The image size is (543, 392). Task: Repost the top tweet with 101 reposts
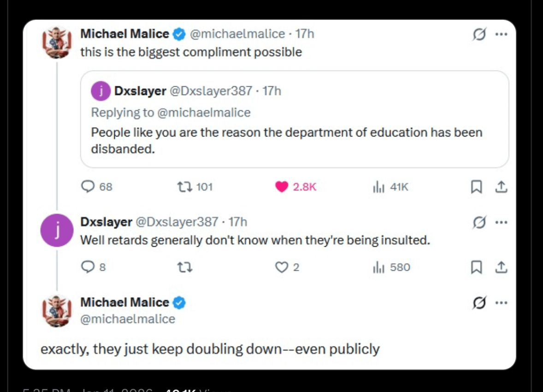point(183,186)
